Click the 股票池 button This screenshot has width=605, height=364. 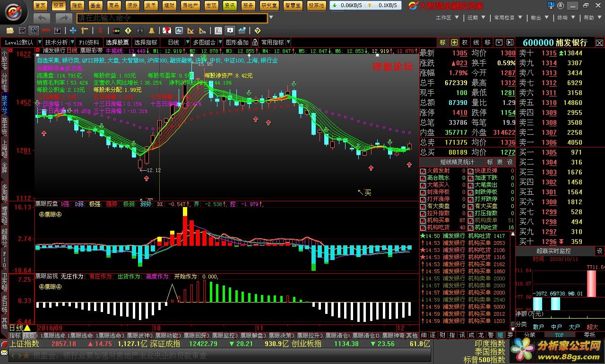pos(316,5)
